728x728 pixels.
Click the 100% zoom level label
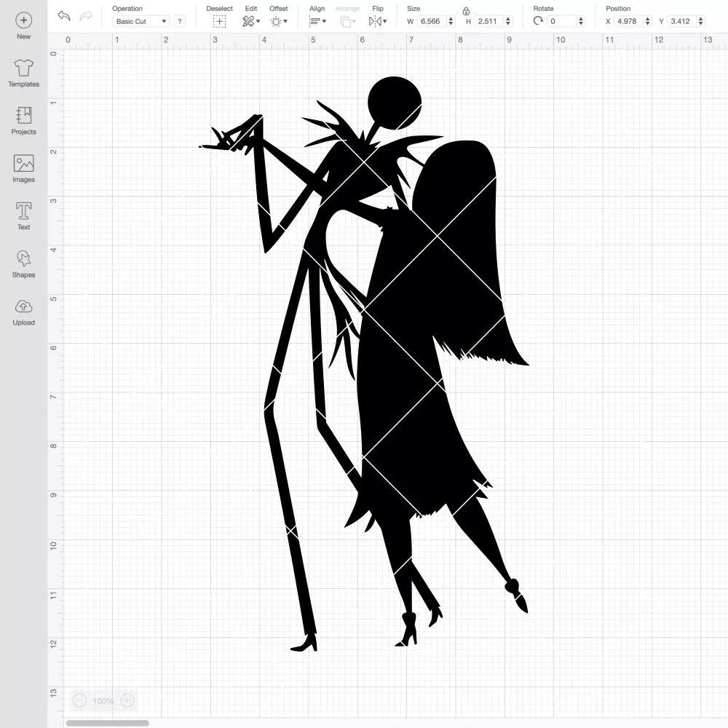tap(103, 701)
